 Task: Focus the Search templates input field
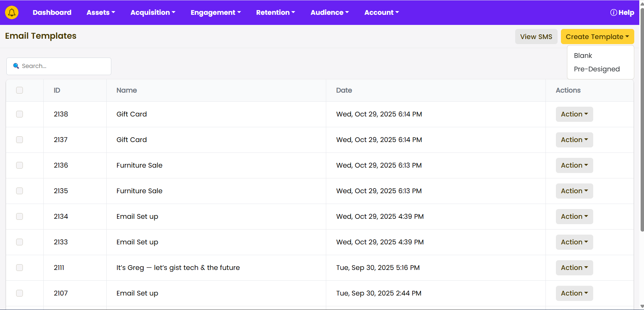64,66
